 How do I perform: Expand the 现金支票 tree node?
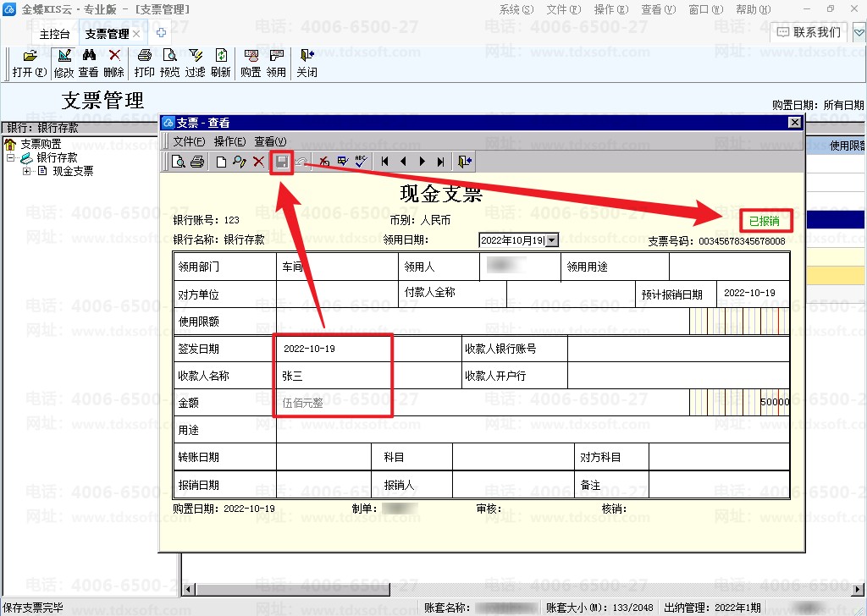coord(26,171)
